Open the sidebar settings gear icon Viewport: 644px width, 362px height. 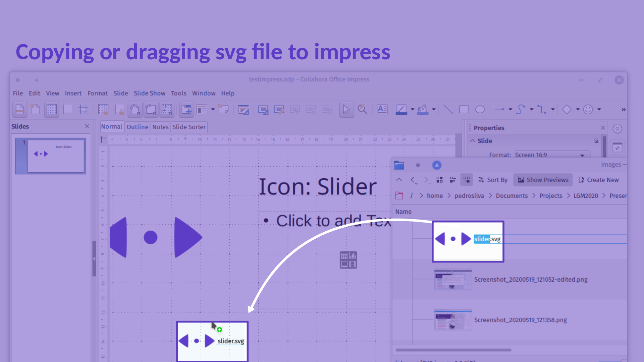coord(617,129)
